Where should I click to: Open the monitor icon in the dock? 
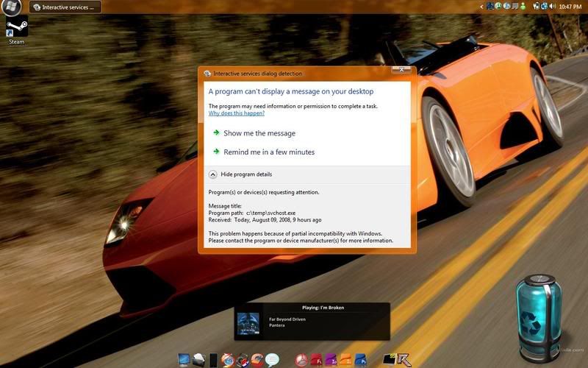[184, 360]
